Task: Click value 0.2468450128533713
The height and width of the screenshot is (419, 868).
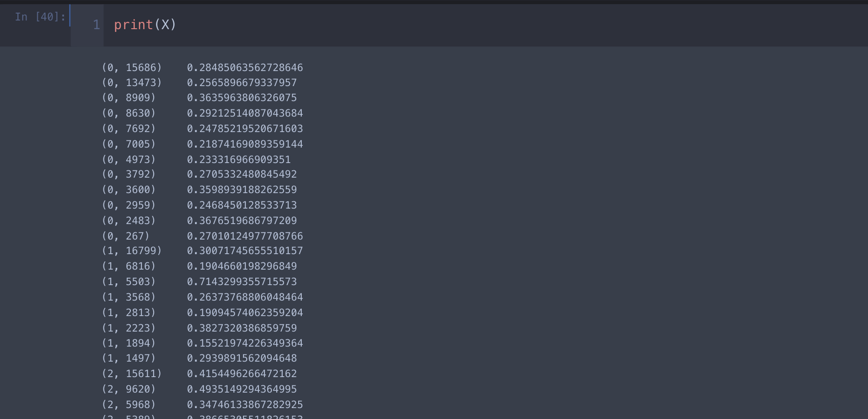Action: click(x=242, y=205)
